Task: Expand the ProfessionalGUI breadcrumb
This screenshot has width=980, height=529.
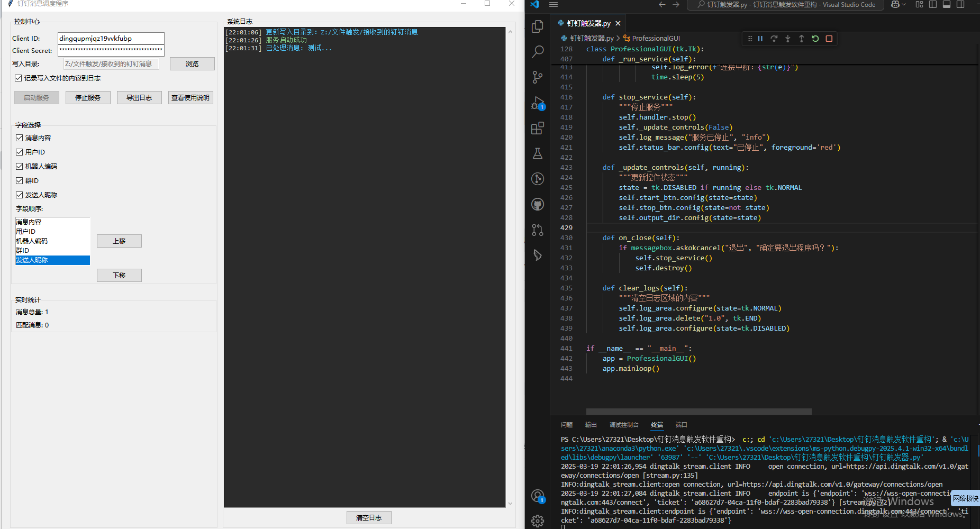Action: pos(656,38)
